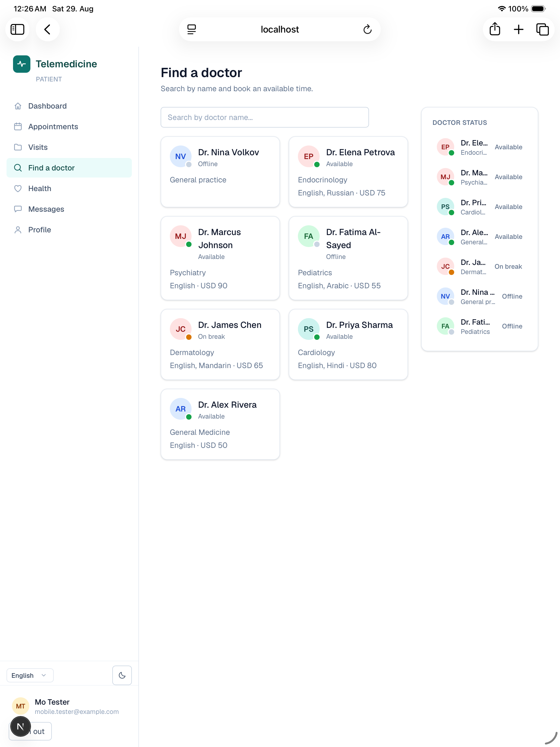Open the Dr. James Chen card

[220, 344]
